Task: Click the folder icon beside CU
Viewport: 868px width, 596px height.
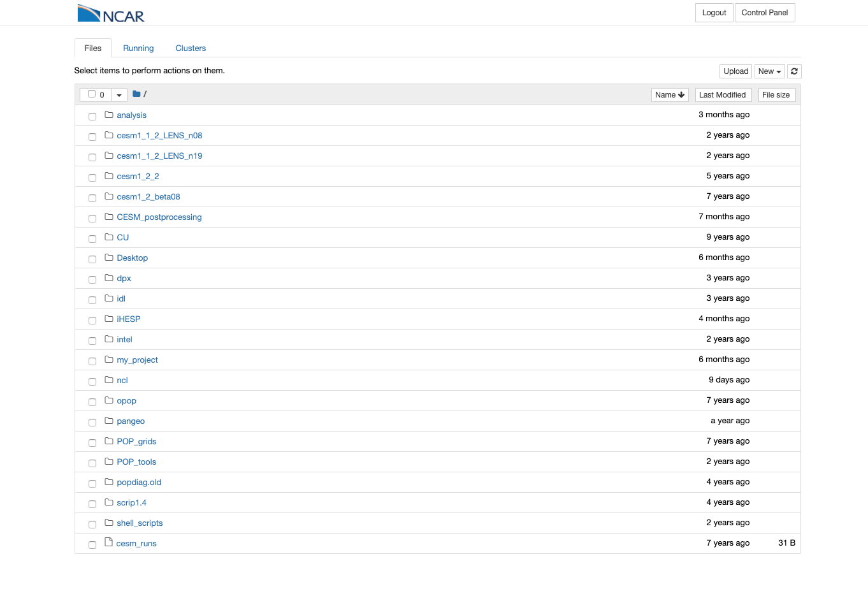Action: click(x=109, y=237)
